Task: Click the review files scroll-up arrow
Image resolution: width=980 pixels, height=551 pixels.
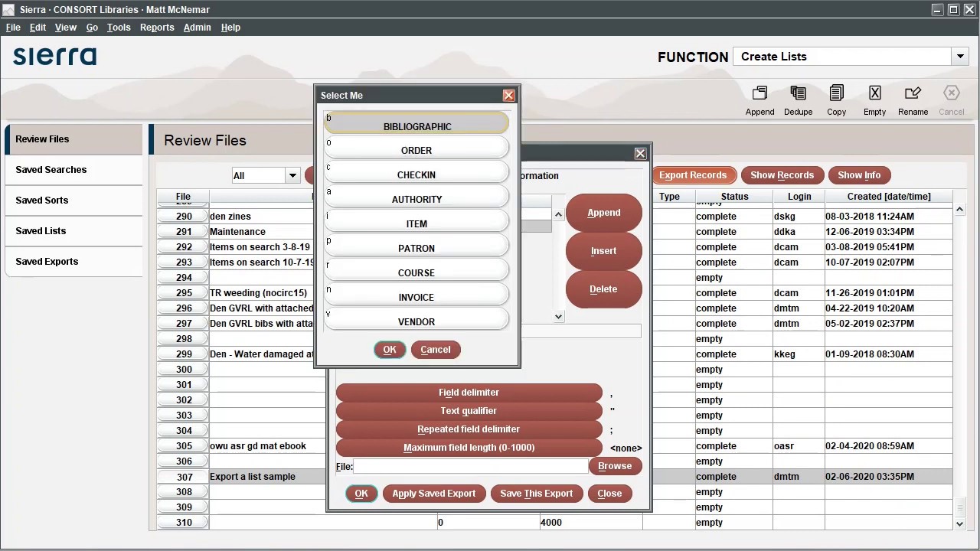Action: pos(959,209)
